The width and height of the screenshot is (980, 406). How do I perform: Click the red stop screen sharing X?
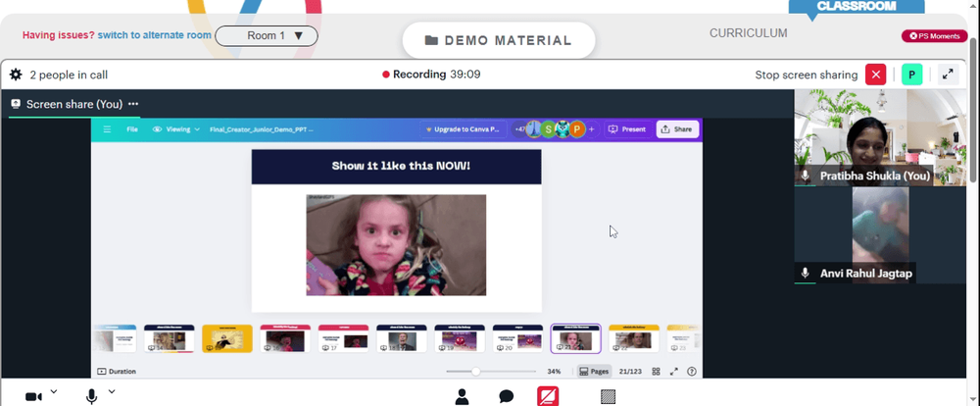click(875, 75)
